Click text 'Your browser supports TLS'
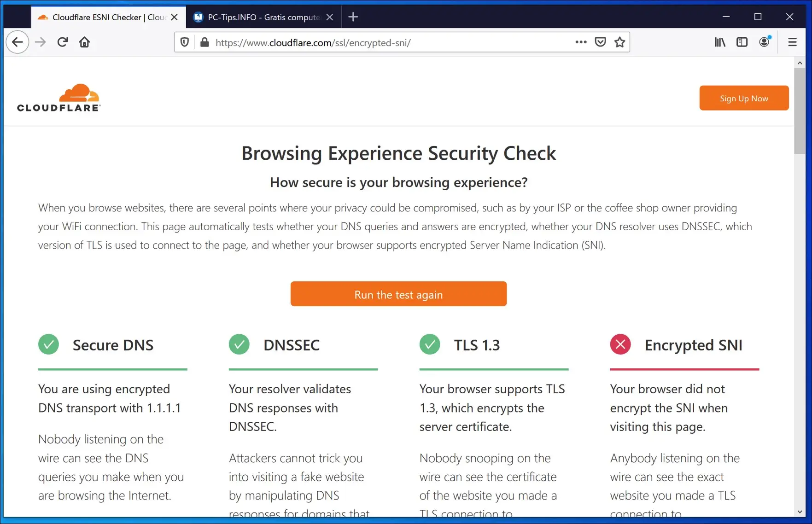812x524 pixels. [492, 389]
